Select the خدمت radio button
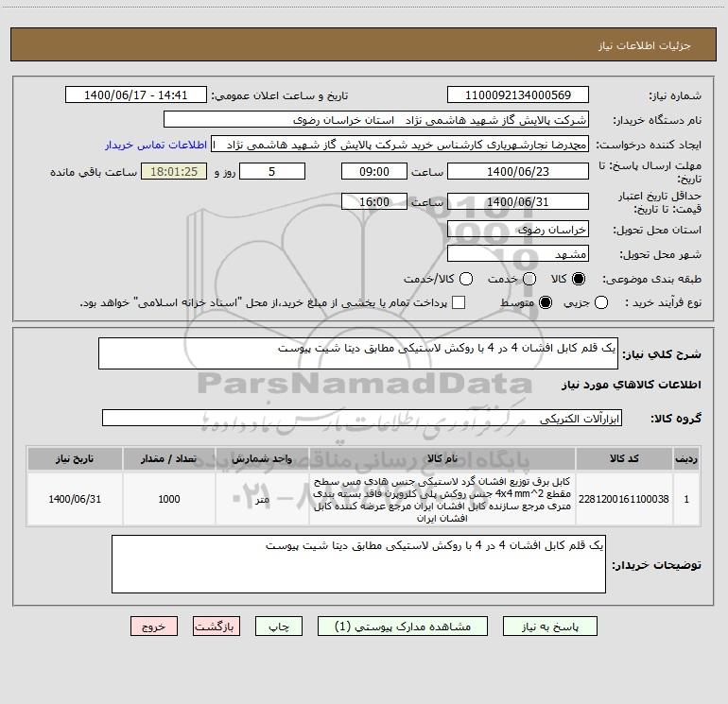This screenshot has height=704, width=728. pos(529,279)
